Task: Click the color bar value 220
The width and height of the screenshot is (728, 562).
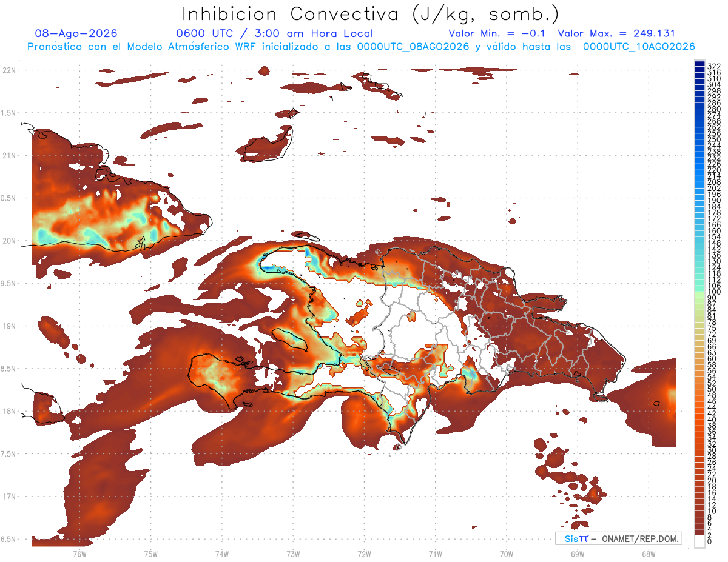Action: click(713, 170)
